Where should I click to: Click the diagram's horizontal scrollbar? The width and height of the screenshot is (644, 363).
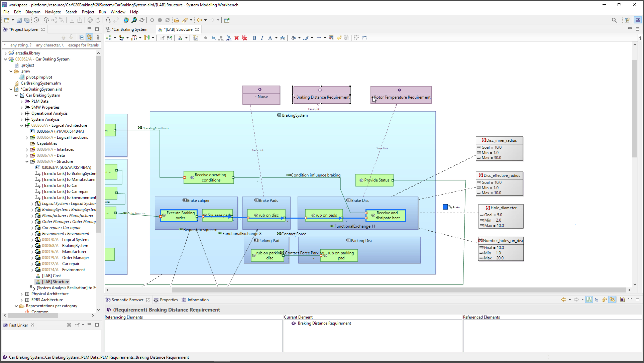pyautogui.click(x=368, y=290)
